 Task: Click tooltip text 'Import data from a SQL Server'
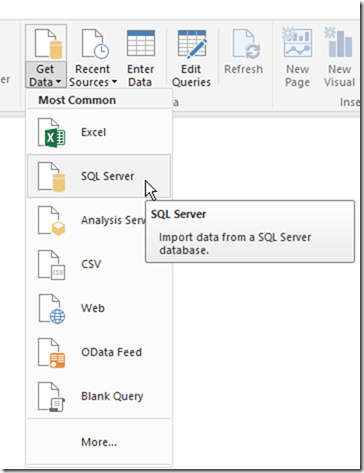point(235,237)
